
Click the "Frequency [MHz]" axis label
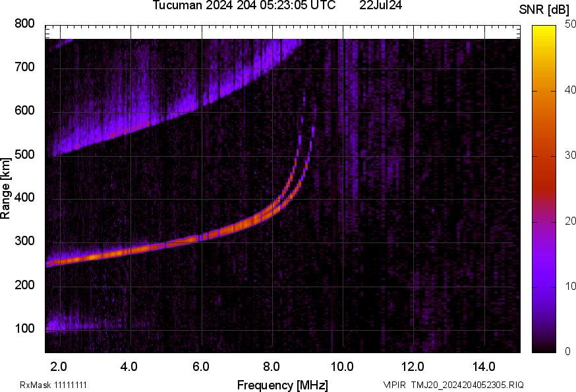point(283,385)
